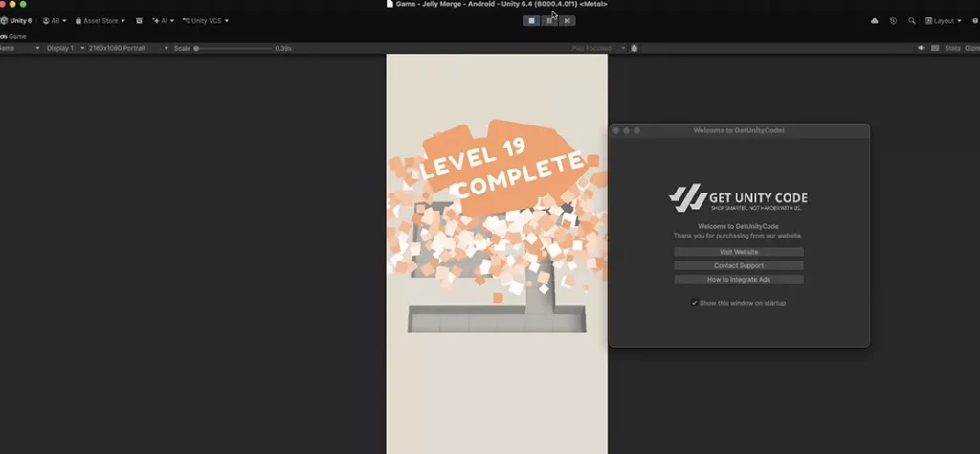Click the Level 19 Complete banner

pyautogui.click(x=503, y=168)
